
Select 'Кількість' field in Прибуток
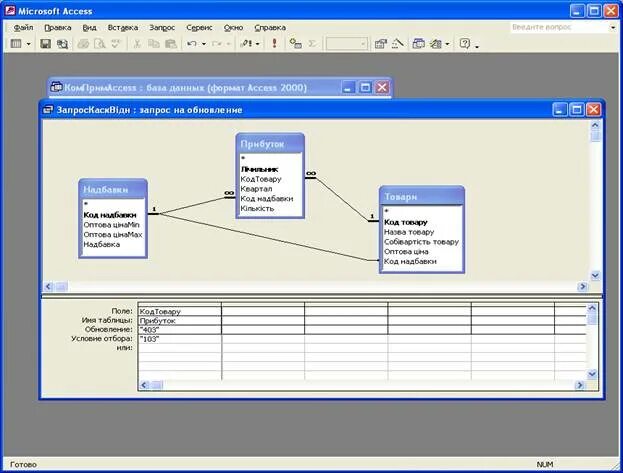[x=257, y=208]
